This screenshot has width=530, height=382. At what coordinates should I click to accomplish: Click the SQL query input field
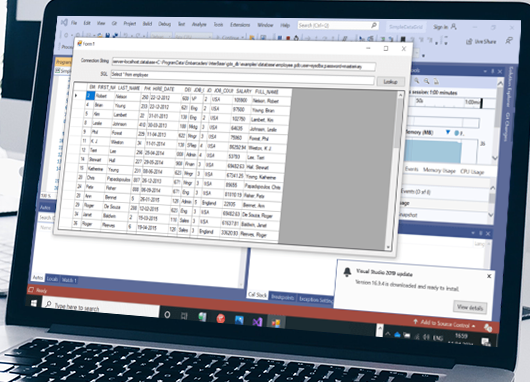tap(242, 77)
